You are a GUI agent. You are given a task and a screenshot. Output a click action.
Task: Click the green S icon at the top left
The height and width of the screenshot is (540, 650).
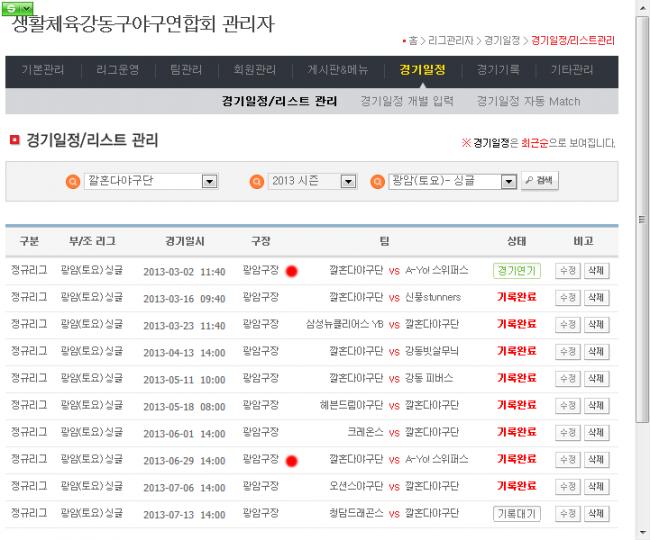coord(17,8)
